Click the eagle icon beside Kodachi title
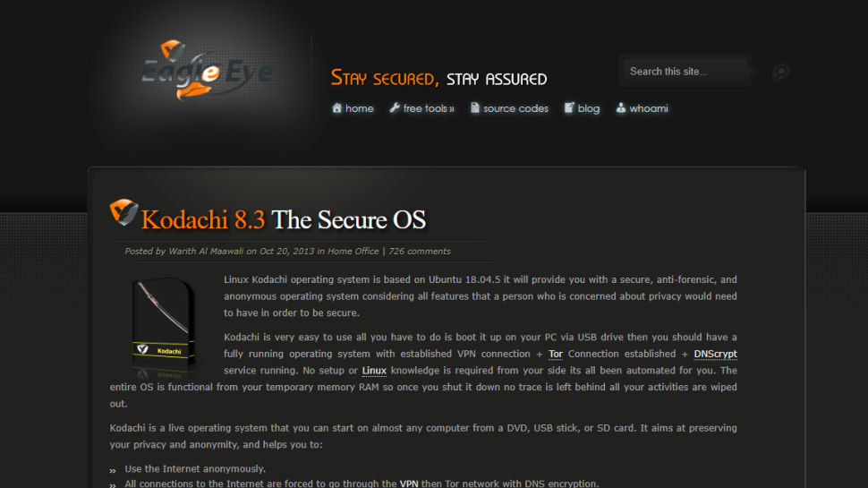The height and width of the screenshot is (488, 868). pyautogui.click(x=123, y=213)
